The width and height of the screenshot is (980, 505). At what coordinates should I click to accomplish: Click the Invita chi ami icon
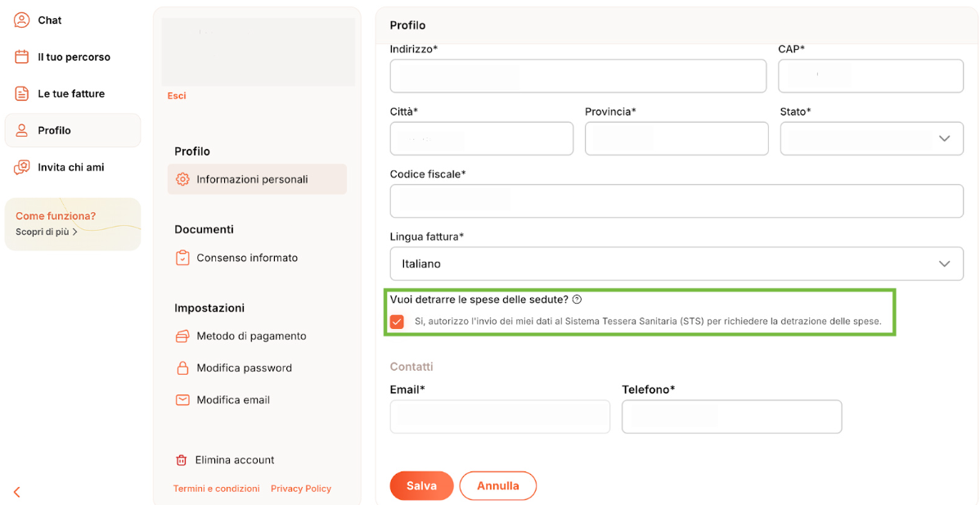click(22, 168)
